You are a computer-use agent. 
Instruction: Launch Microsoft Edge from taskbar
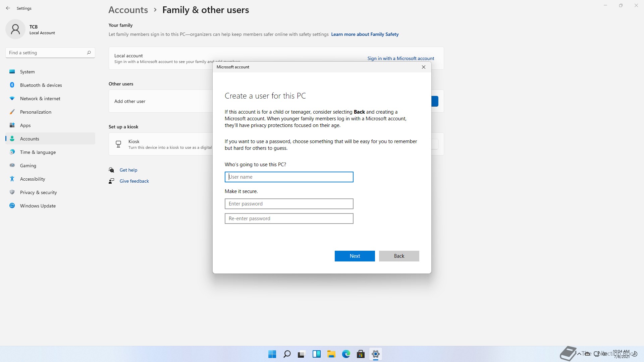[x=346, y=354]
